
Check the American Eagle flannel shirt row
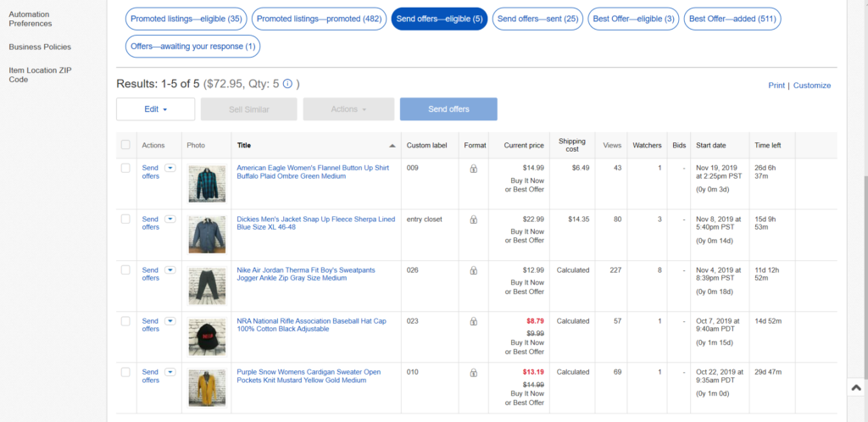(125, 168)
